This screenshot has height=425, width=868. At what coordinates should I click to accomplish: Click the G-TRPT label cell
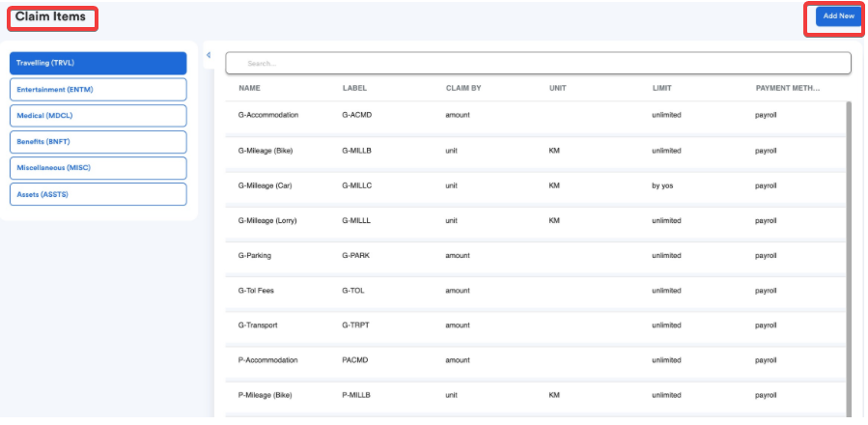pos(355,326)
